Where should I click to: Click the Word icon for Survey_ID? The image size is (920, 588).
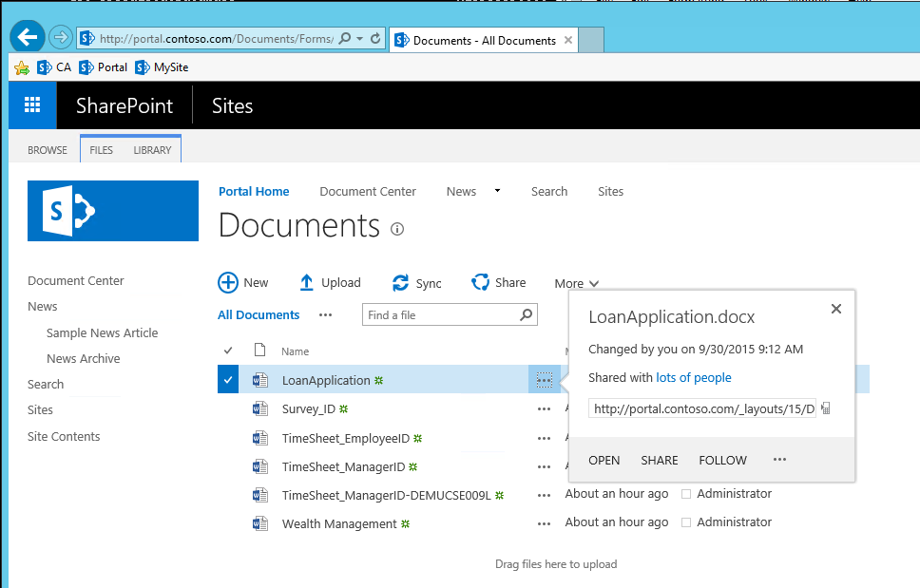click(x=259, y=408)
